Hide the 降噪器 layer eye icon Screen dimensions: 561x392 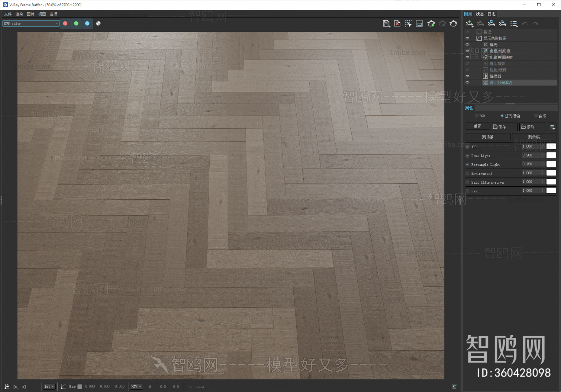pos(467,76)
